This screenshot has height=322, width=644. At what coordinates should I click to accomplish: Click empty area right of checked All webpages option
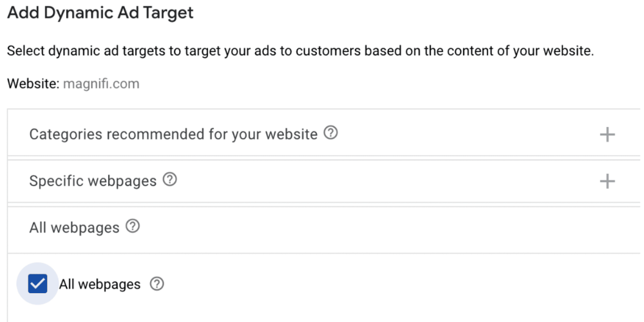coord(386,284)
